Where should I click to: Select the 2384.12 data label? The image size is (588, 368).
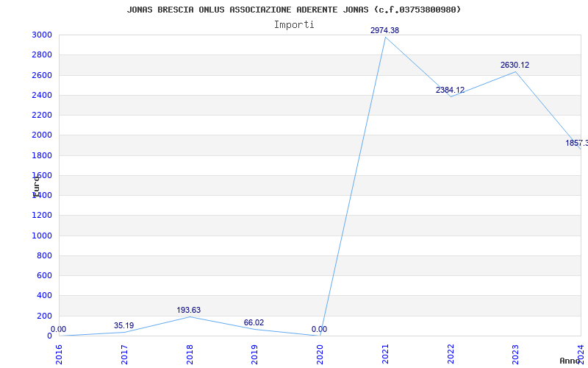[x=450, y=90]
